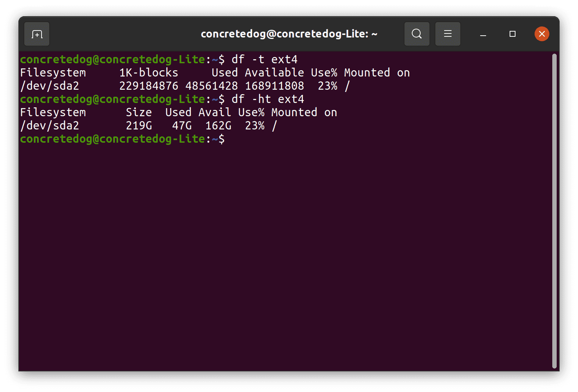The height and width of the screenshot is (392, 578).
Task: Close the terminal window
Action: click(x=542, y=34)
